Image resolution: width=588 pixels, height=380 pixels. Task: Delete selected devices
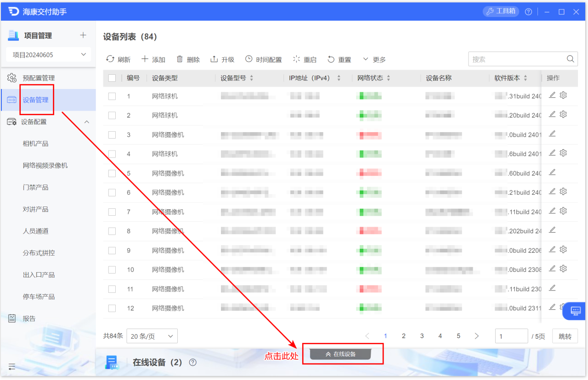189,59
